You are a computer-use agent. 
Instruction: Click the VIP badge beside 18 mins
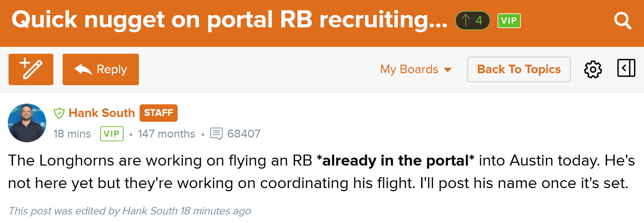pyautogui.click(x=112, y=133)
